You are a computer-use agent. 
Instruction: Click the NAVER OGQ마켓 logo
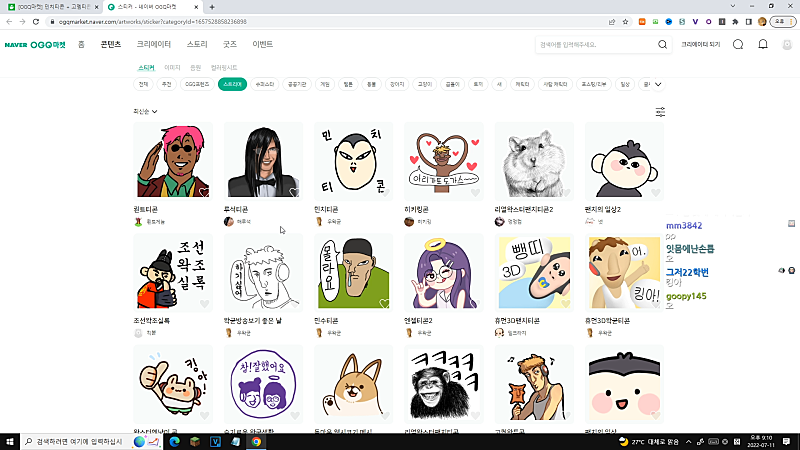click(35, 45)
